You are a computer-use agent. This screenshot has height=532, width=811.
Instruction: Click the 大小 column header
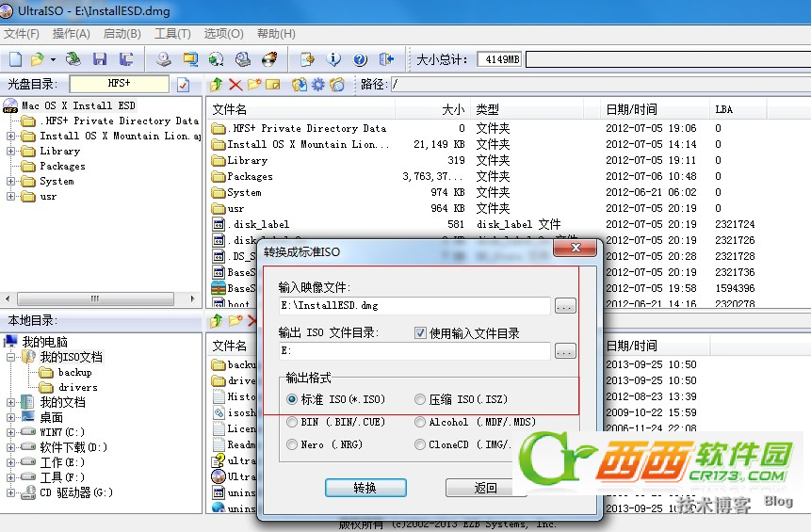(x=453, y=109)
